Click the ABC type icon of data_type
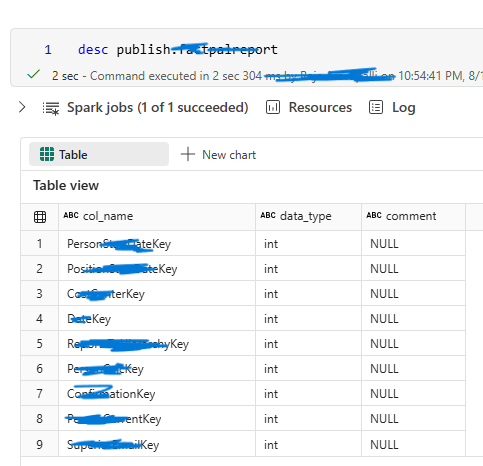The image size is (483, 466). click(x=268, y=215)
